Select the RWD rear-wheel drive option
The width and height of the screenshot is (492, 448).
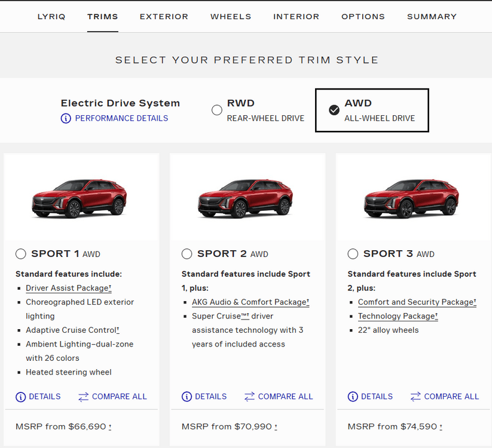coord(217,110)
